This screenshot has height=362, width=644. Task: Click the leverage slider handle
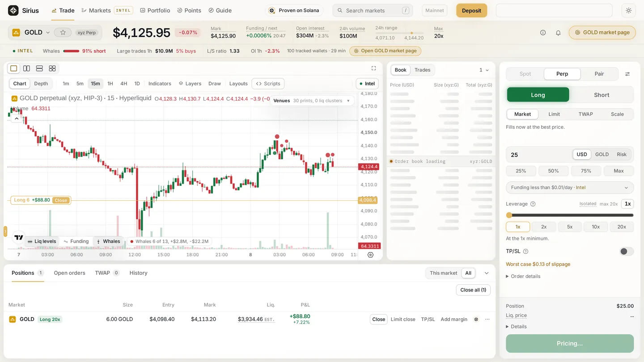tap(509, 215)
